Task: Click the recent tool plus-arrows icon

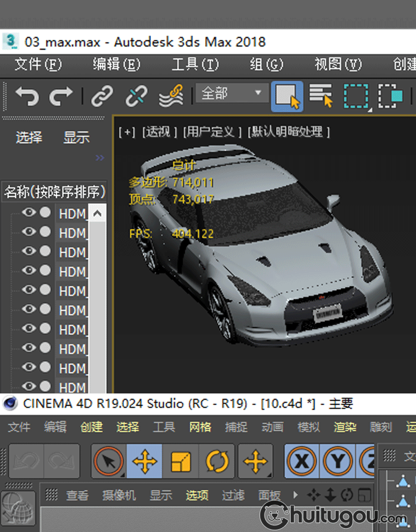Action: point(255,462)
